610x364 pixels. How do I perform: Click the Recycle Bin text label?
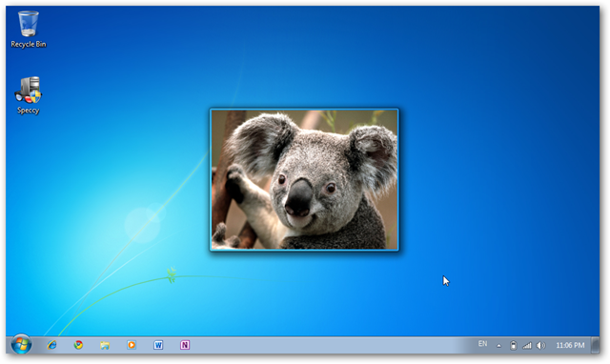click(x=29, y=45)
